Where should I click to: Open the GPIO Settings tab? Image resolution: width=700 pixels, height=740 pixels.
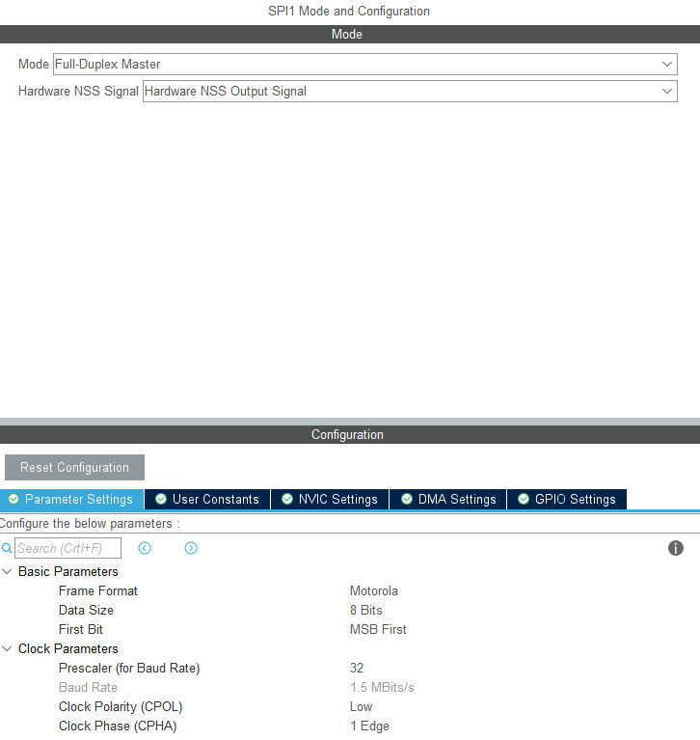[x=567, y=500]
